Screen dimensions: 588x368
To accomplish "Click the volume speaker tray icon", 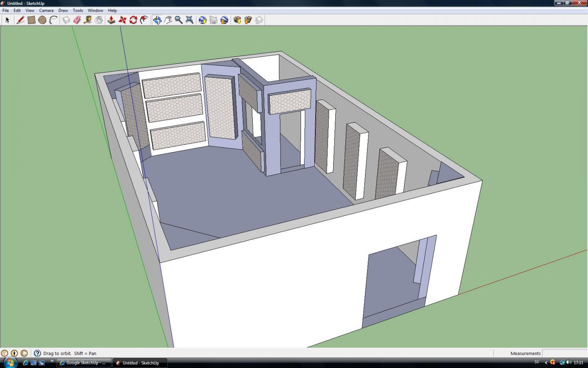I will (569, 362).
